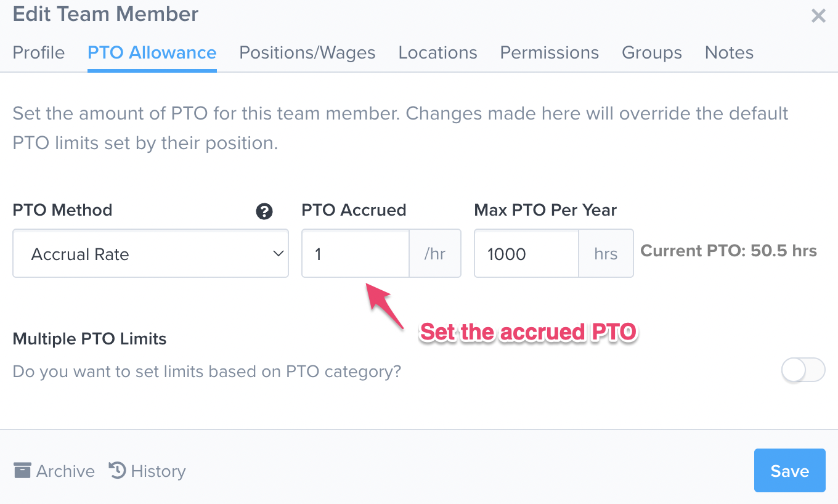Close the Edit Team Member dialog
The width and height of the screenshot is (838, 504).
pos(818,16)
